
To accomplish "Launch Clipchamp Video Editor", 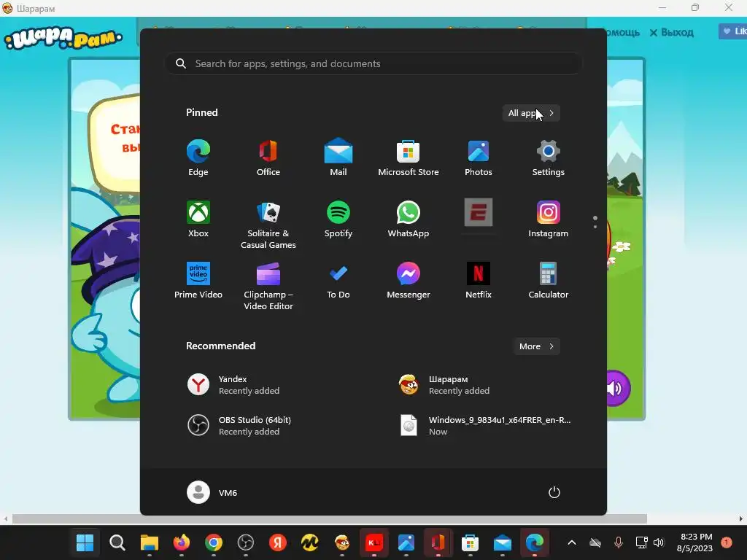I will (x=268, y=286).
